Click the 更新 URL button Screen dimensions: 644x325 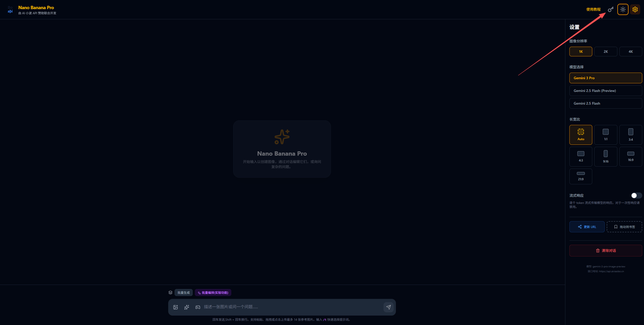tap(587, 227)
